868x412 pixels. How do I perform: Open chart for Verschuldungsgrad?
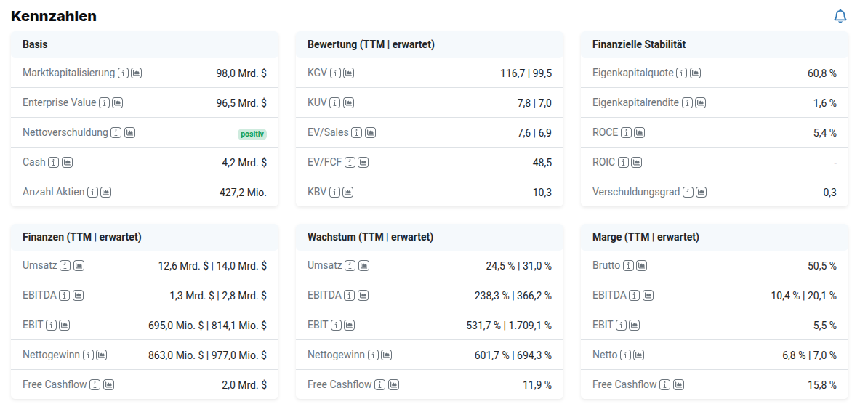(701, 192)
